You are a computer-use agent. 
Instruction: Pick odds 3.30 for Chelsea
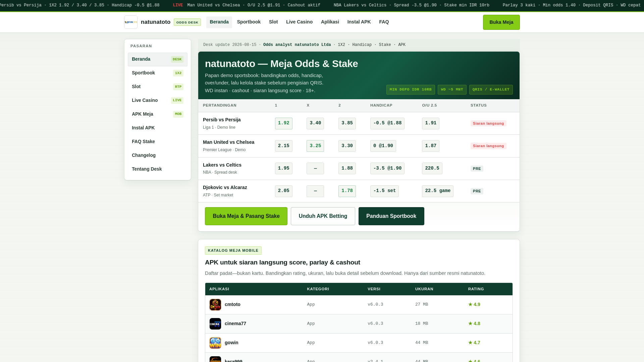(x=347, y=146)
